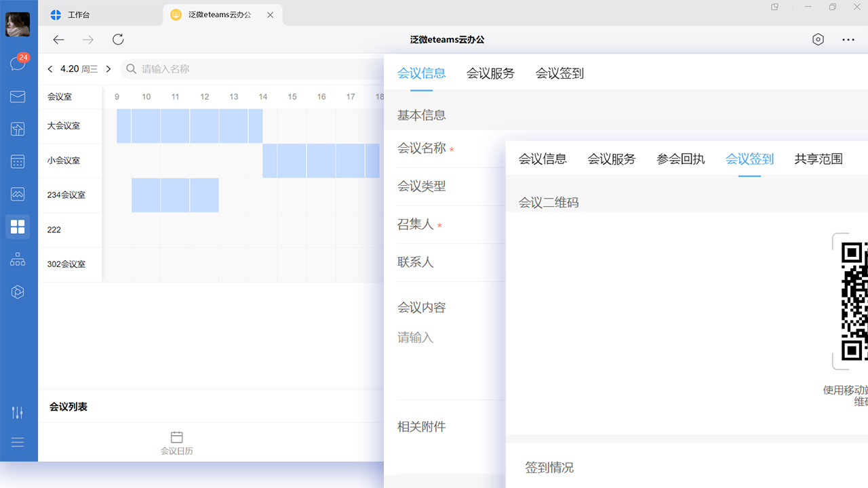Click the meeting QR code image
Viewport: 868px width, 488px height.
click(x=854, y=301)
